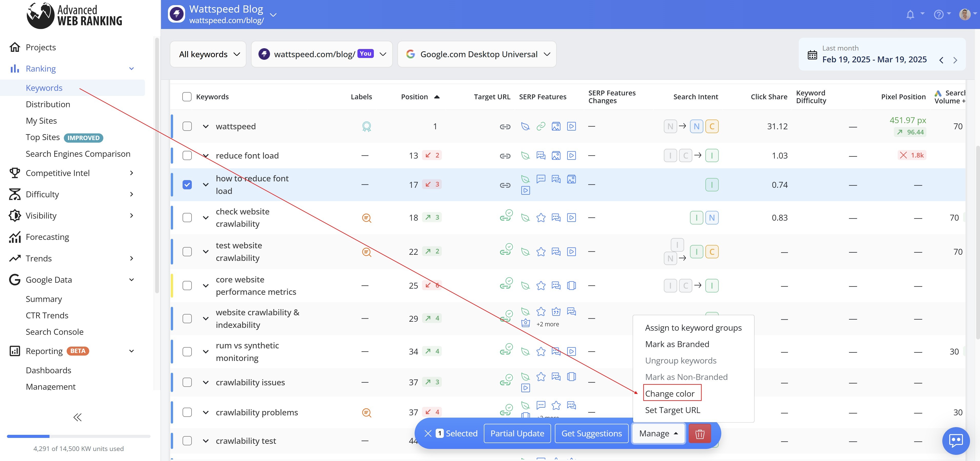Open Top Sites in sidebar
Viewport: 980px width, 461px height.
43,138
